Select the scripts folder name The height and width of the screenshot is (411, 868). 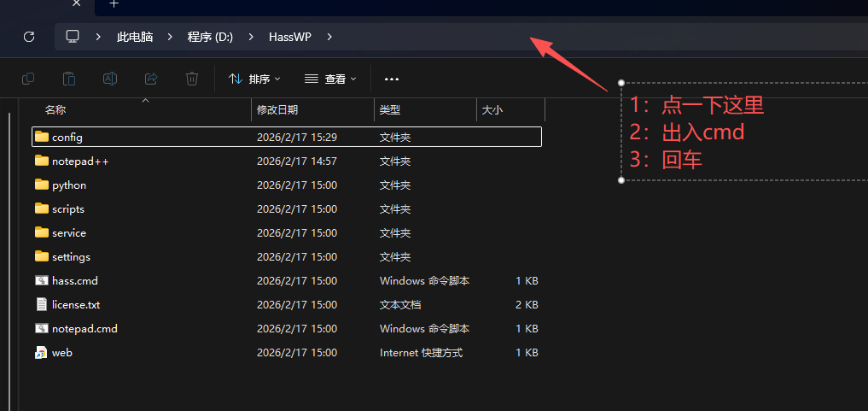[68, 208]
